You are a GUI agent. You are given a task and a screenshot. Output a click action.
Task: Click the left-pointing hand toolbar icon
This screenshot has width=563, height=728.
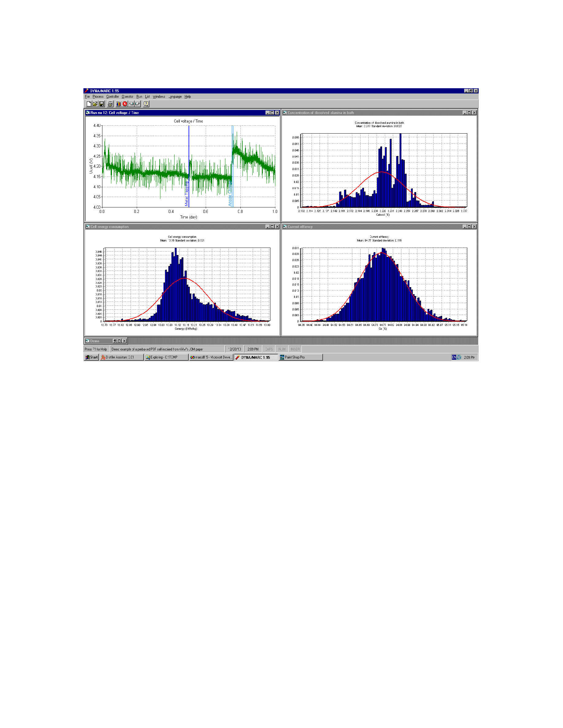[131, 104]
